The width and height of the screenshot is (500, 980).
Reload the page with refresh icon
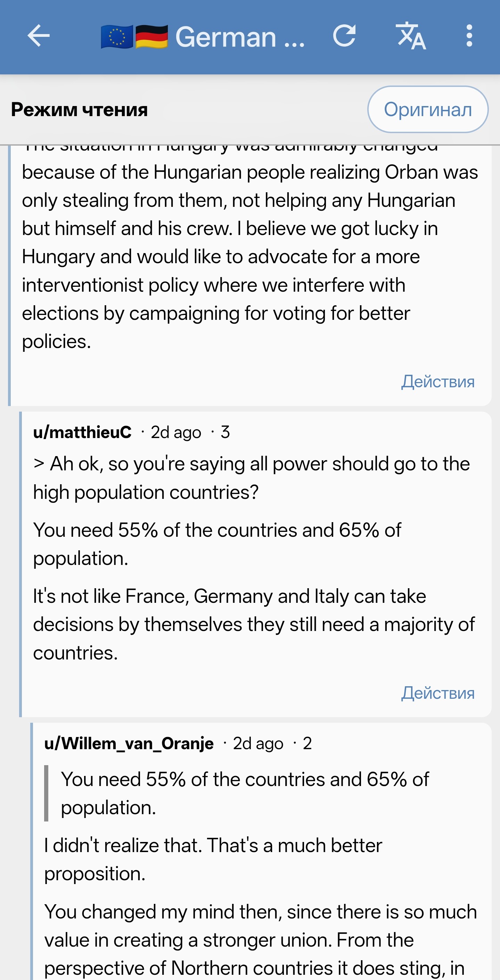click(x=344, y=36)
